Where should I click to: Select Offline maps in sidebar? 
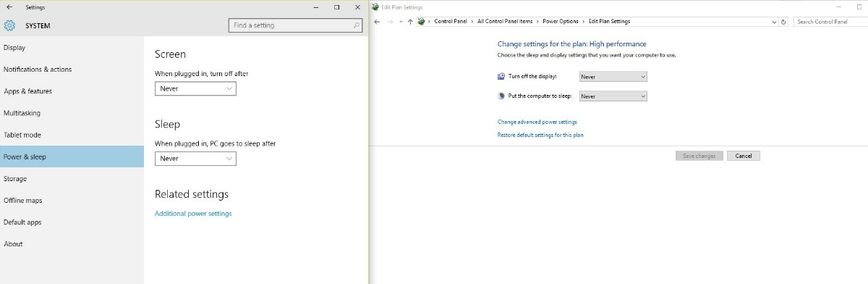pos(72,200)
